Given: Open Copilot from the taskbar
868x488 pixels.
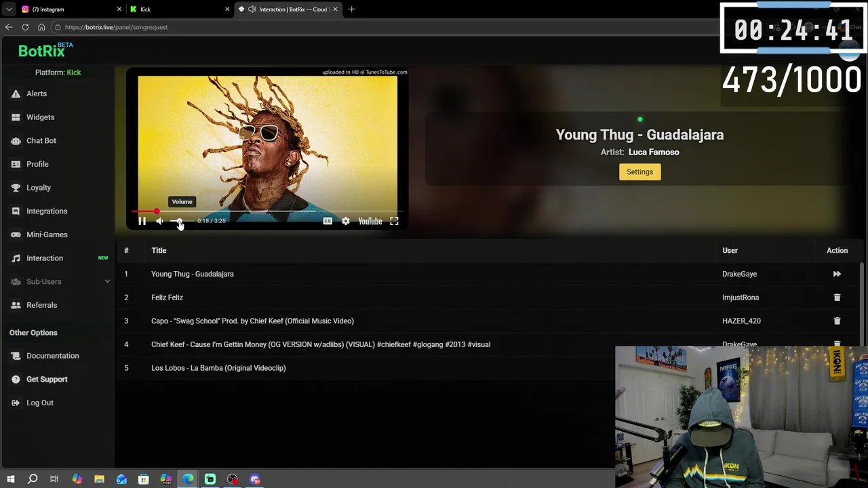Looking at the screenshot, I should (x=77, y=479).
